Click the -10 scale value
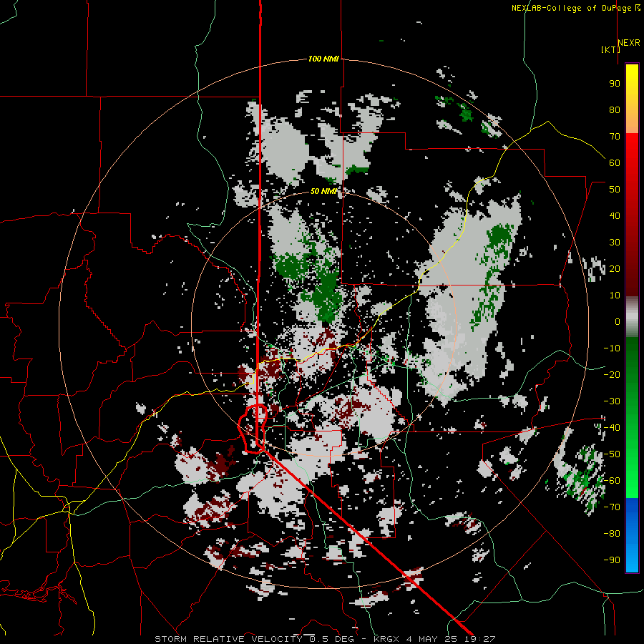644x644 pixels. [612, 348]
